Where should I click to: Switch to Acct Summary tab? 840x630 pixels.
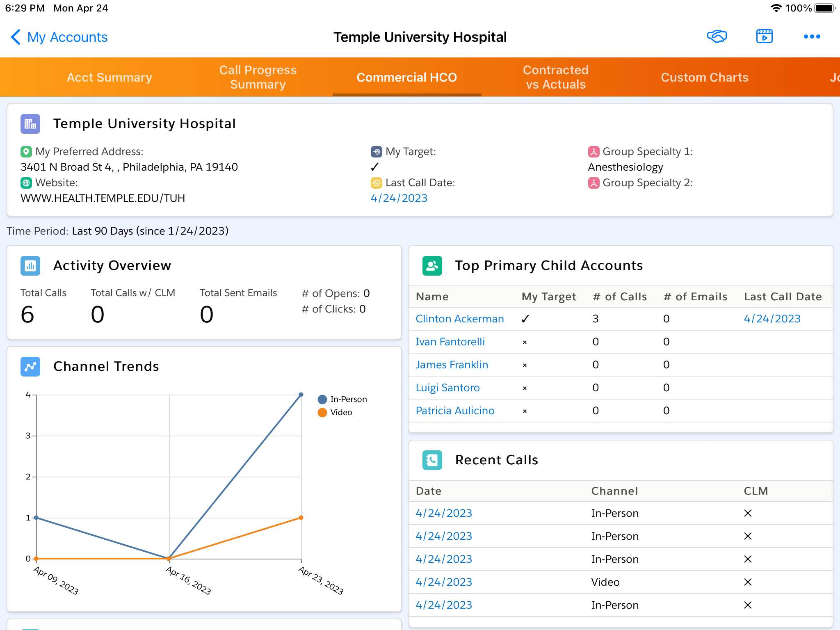(109, 78)
